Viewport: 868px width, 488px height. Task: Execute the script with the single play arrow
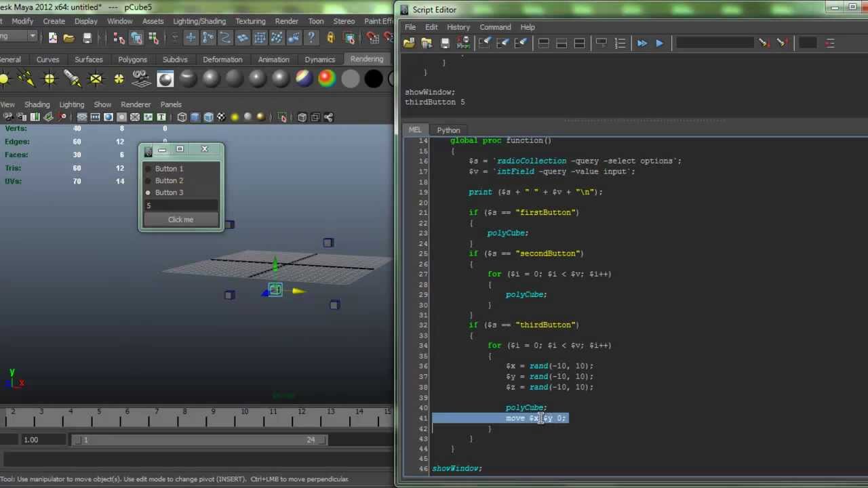pyautogui.click(x=659, y=43)
